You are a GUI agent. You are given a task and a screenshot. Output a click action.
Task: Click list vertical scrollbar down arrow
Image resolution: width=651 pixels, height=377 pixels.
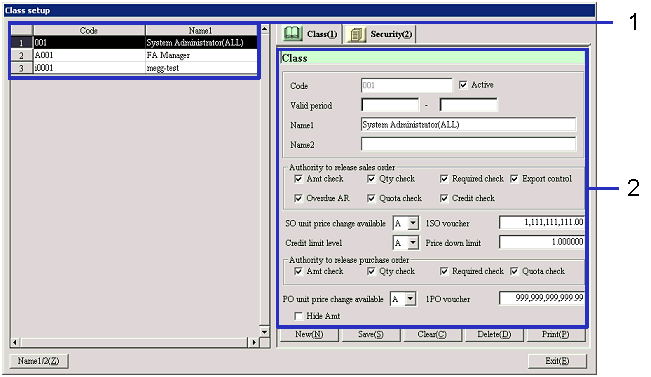coord(264,331)
